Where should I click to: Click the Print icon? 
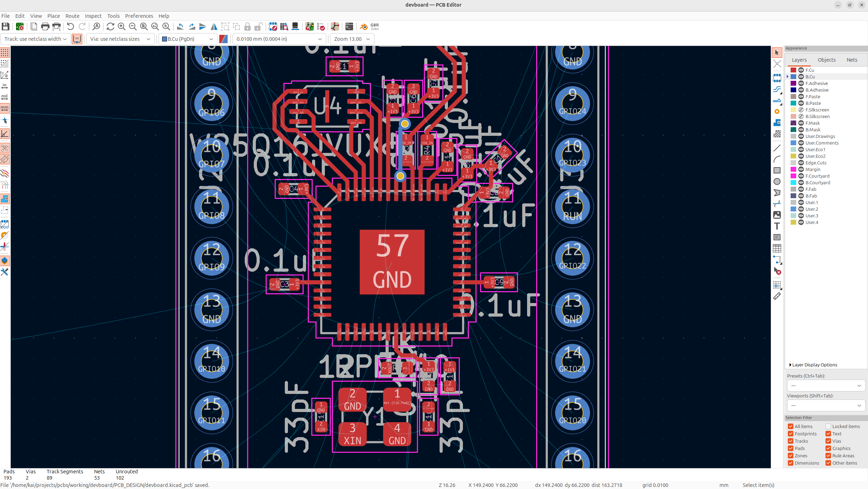click(x=45, y=26)
